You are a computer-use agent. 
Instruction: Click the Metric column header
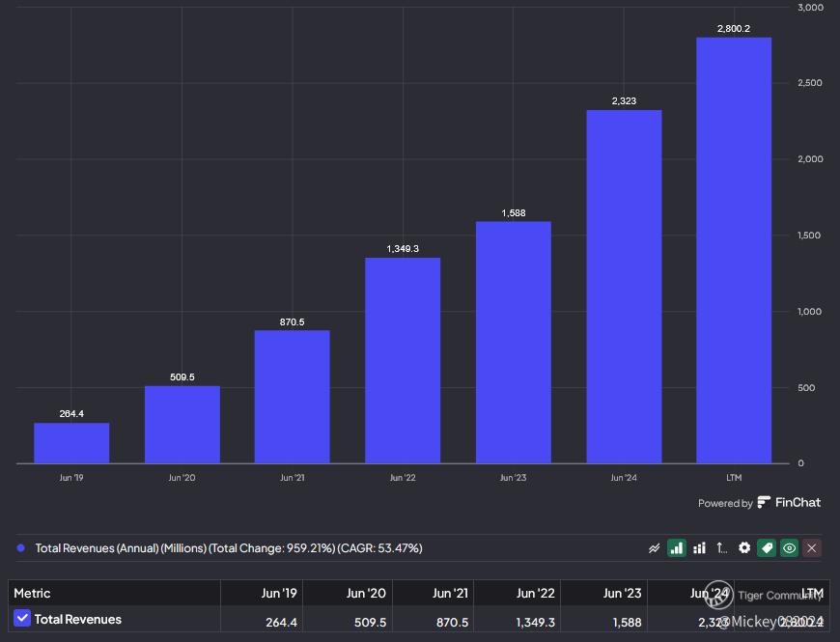tap(32, 593)
